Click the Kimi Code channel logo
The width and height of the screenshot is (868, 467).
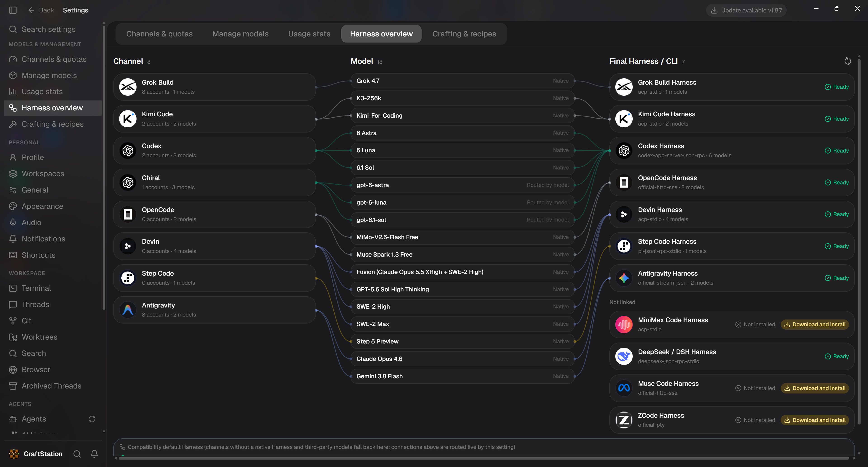(x=128, y=119)
